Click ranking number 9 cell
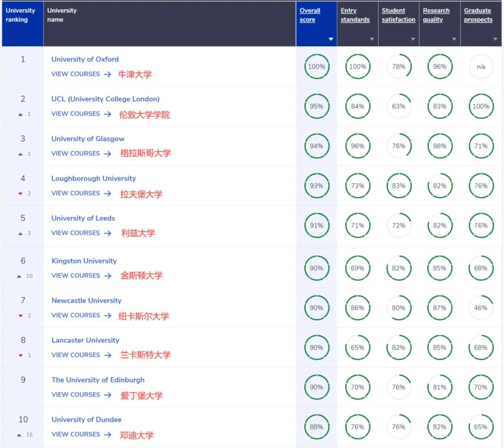 23,387
